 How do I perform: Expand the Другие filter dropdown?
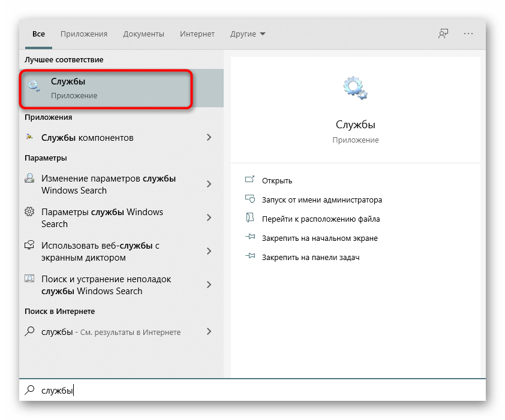click(x=248, y=34)
